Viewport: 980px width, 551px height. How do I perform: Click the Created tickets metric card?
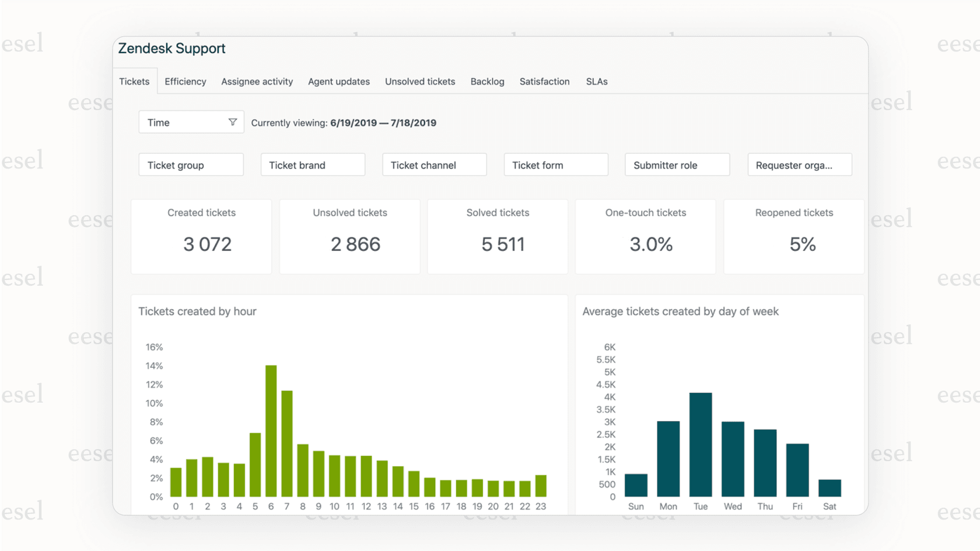pos(201,236)
